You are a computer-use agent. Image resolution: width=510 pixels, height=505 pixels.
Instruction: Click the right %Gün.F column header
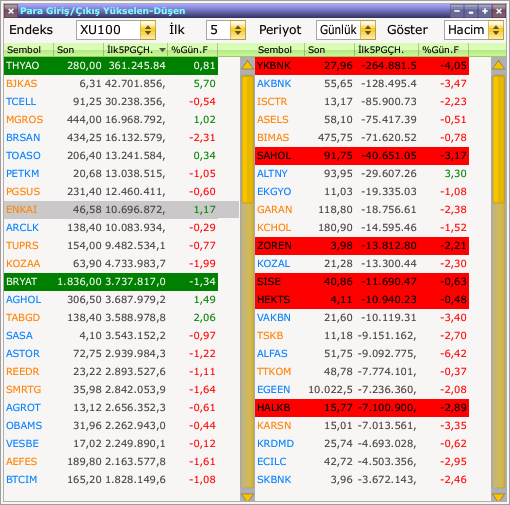pyautogui.click(x=444, y=50)
